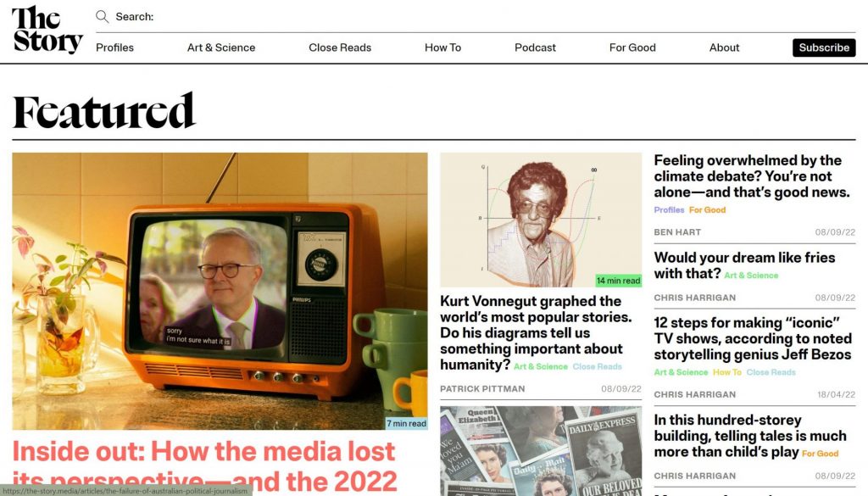Open the About page
The width and height of the screenshot is (868, 496).
coord(724,47)
